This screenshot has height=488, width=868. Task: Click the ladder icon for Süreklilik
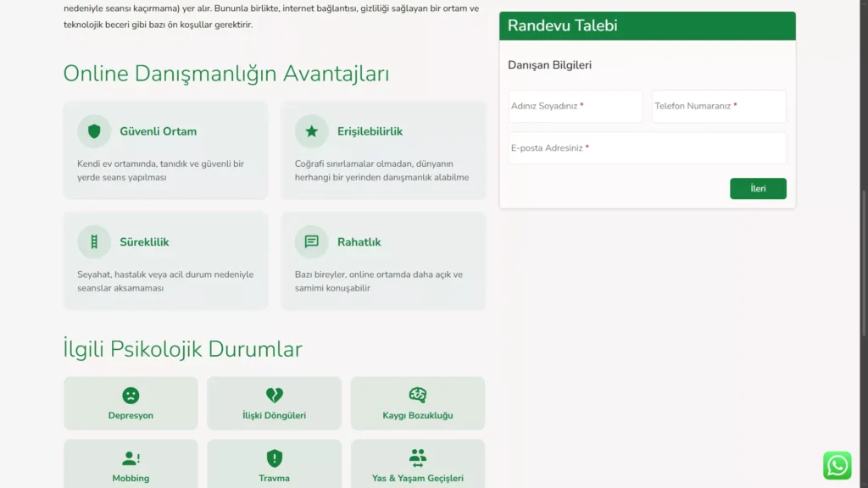(x=93, y=241)
